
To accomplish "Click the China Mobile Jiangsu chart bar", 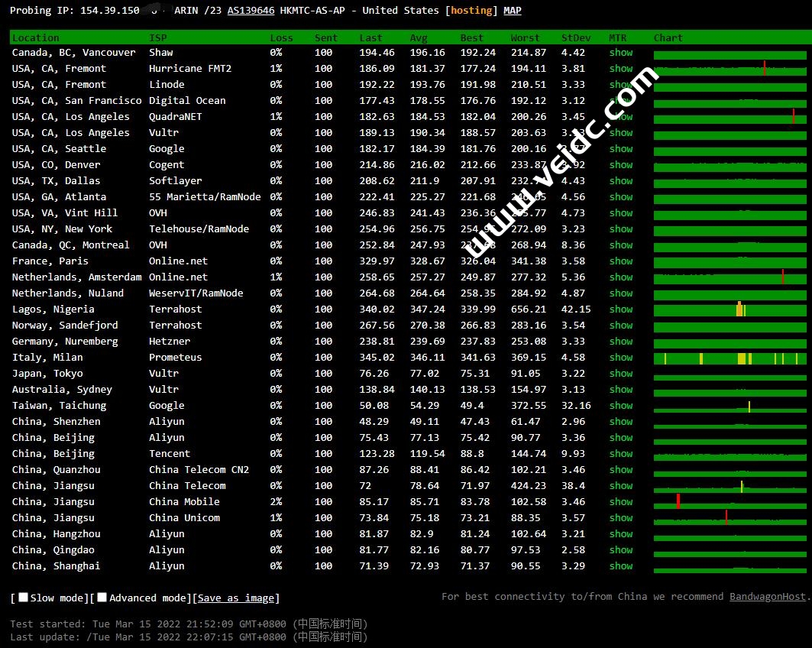I will (730, 503).
